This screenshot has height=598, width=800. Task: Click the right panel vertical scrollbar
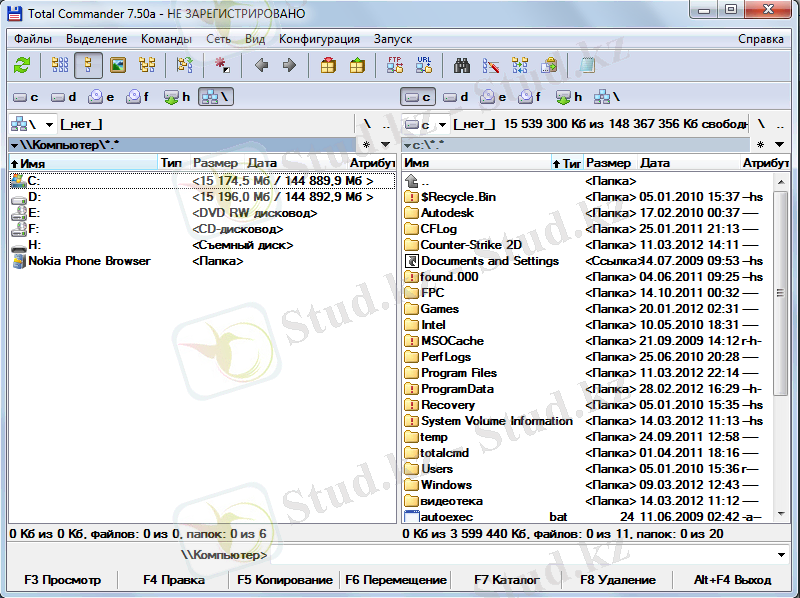point(781,400)
